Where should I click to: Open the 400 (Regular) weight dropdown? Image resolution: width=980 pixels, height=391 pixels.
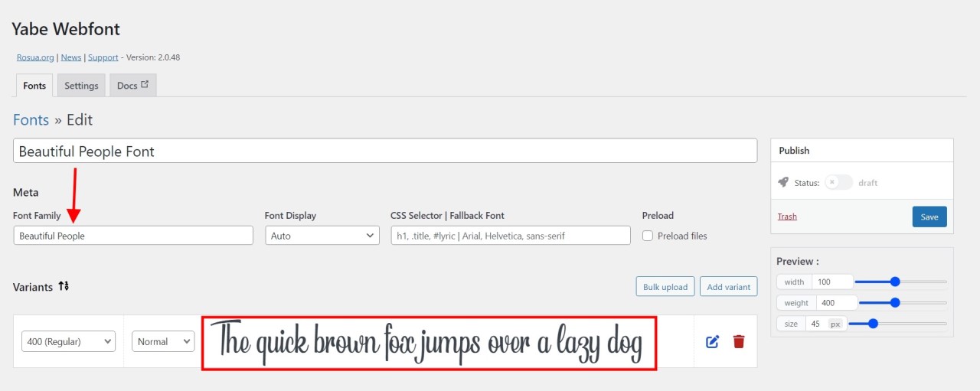point(69,341)
